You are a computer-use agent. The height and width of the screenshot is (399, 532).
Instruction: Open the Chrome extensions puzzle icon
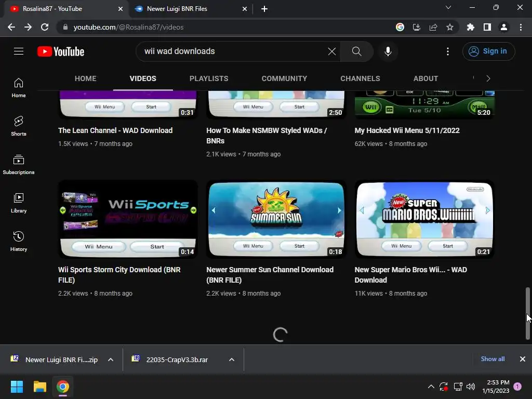coord(471,27)
